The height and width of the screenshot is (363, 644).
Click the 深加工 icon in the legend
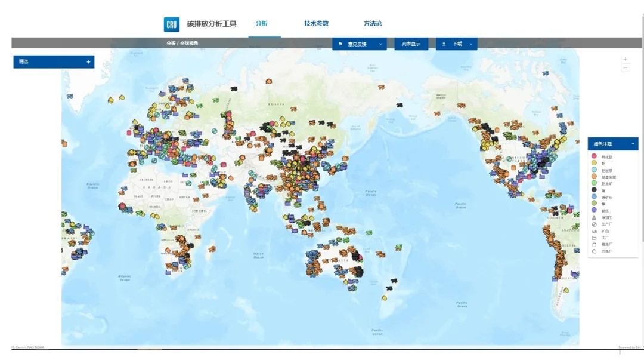[x=594, y=217]
